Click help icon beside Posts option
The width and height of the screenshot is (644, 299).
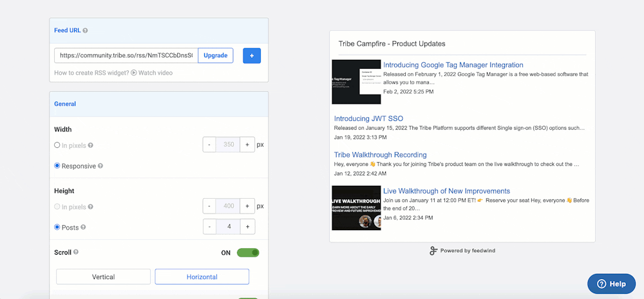(x=83, y=227)
